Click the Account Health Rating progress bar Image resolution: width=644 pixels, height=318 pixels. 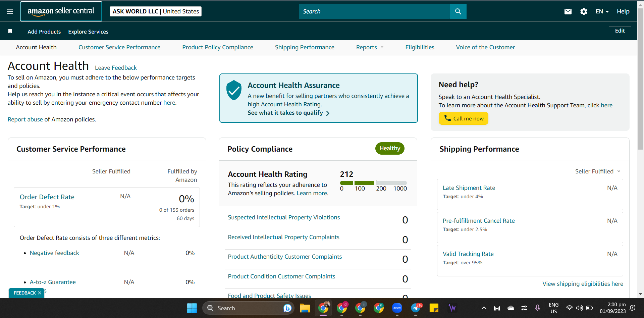point(373,183)
